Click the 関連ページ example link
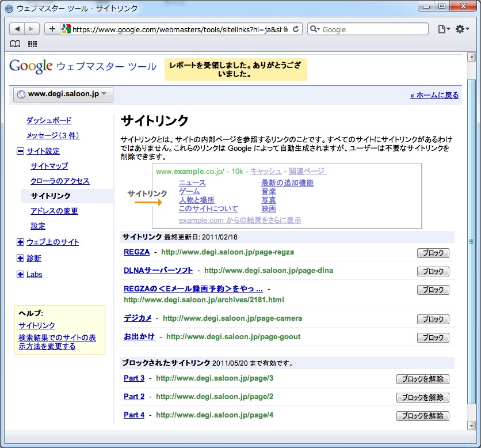This screenshot has width=481, height=448. click(x=308, y=172)
